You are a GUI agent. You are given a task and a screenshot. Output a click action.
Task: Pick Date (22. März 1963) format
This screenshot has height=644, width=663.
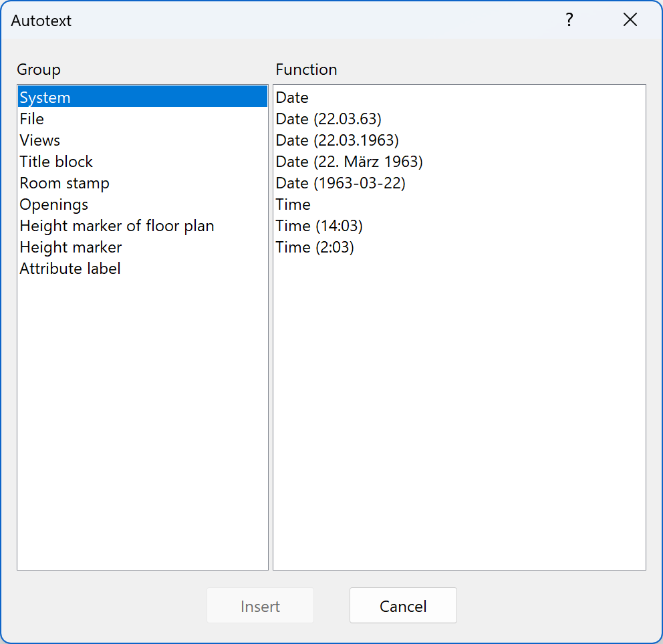349,162
